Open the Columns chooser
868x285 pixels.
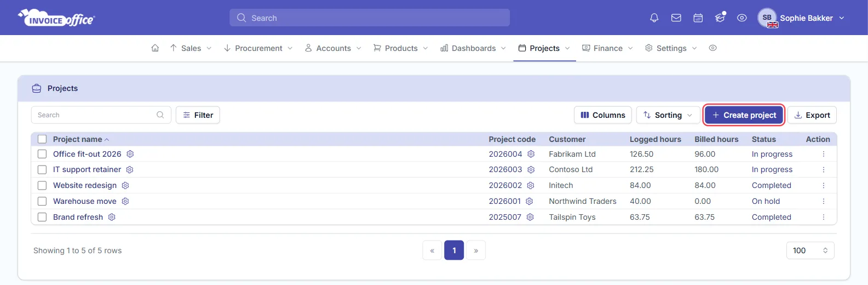603,115
